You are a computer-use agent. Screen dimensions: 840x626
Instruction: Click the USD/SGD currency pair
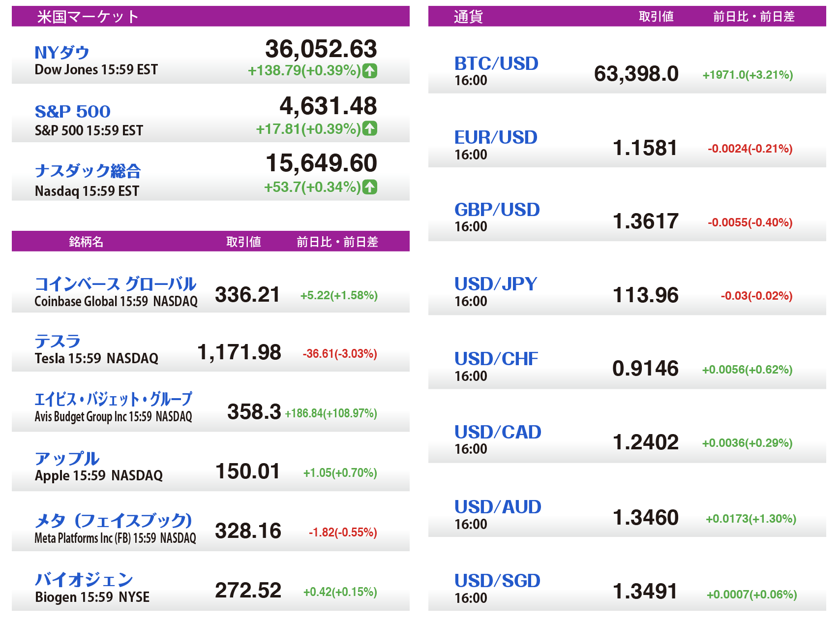497,581
